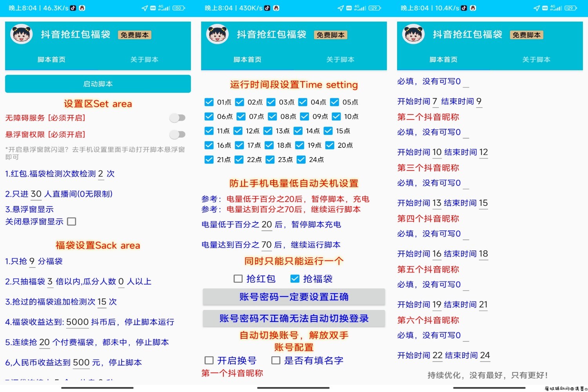Edit the 只抽福袋 3 倍以内 value
This screenshot has height=392, width=588.
point(50,281)
